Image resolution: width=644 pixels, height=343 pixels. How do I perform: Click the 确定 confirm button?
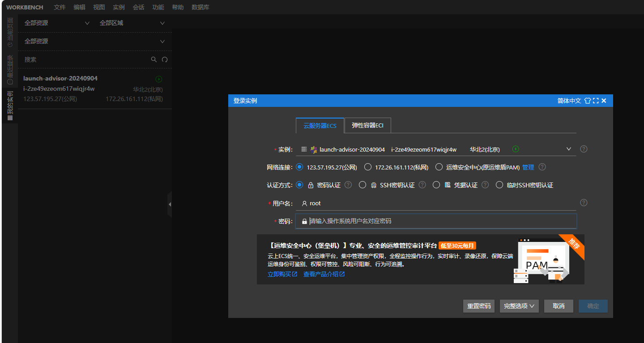(593, 306)
